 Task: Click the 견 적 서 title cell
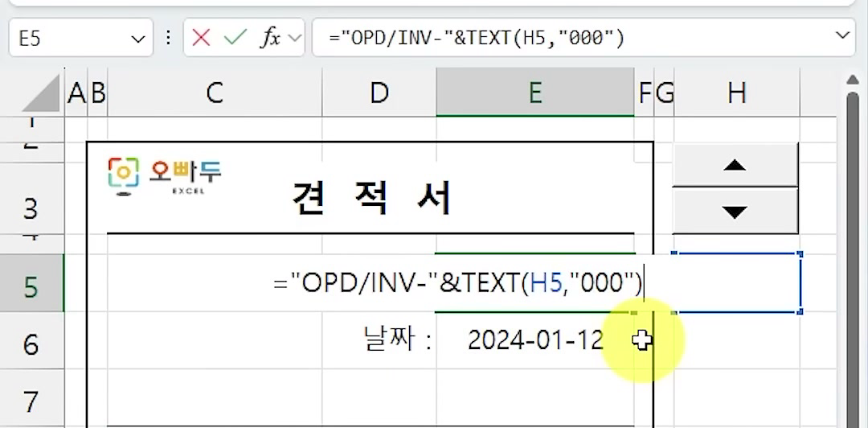tap(372, 198)
